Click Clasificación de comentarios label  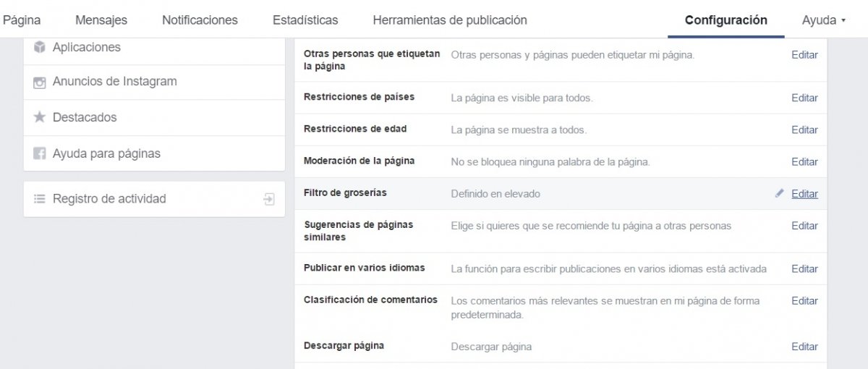pyautogui.click(x=370, y=300)
